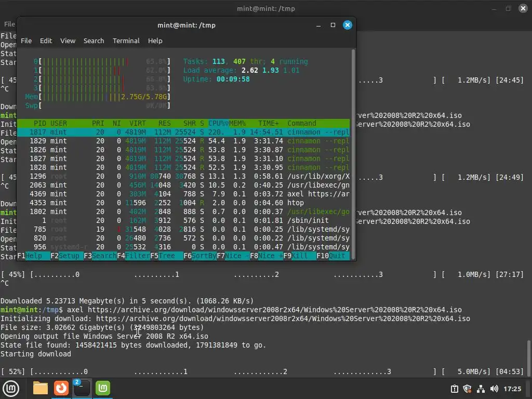Select process row PID 956

point(183,247)
